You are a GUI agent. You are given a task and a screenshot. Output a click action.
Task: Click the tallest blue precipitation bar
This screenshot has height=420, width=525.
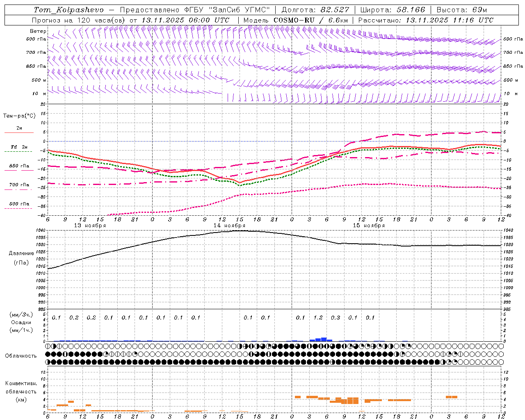click(324, 339)
